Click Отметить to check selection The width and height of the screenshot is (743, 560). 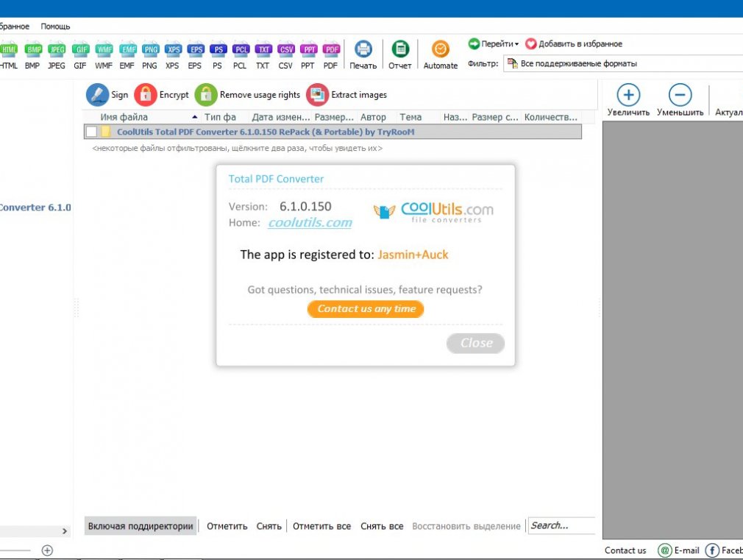click(227, 526)
